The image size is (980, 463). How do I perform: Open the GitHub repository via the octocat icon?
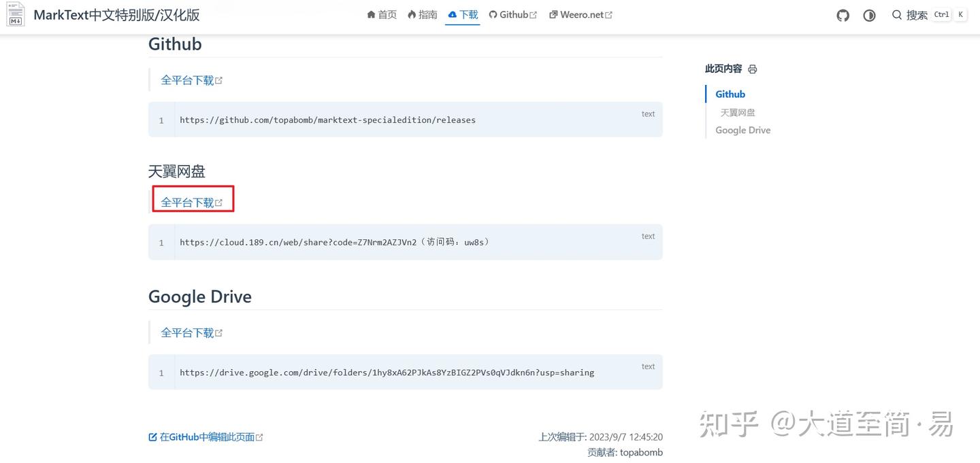(843, 14)
